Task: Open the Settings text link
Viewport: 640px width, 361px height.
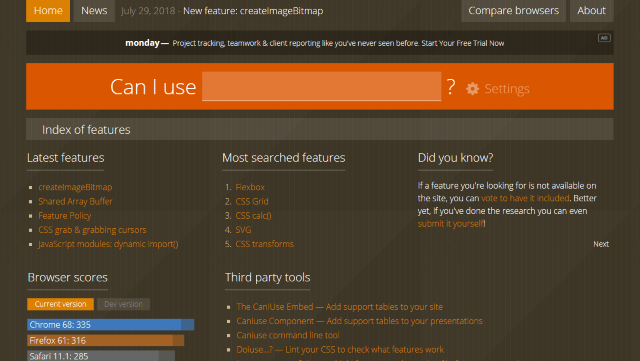Action: (x=507, y=89)
